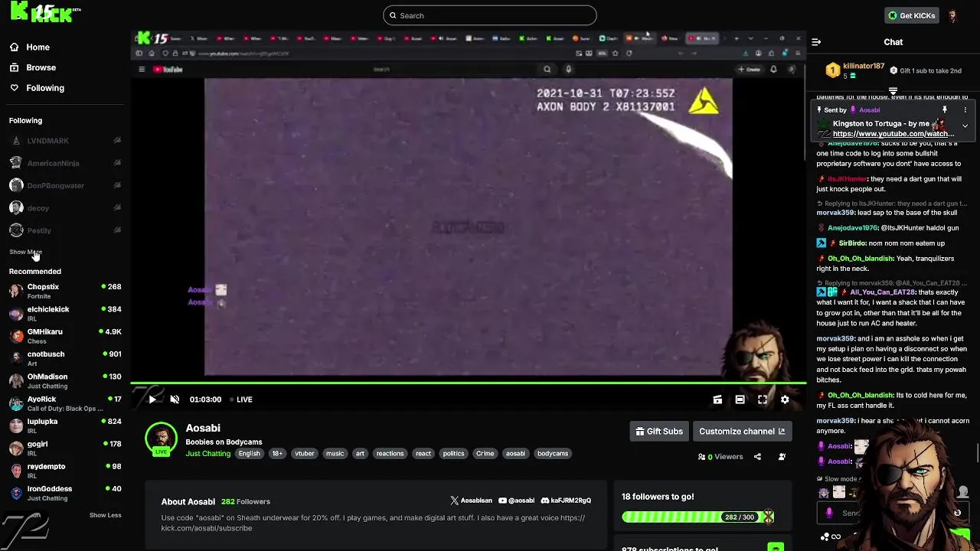980x551 pixels.
Task: Click YouTube notifications bell in stream
Action: pos(773,70)
